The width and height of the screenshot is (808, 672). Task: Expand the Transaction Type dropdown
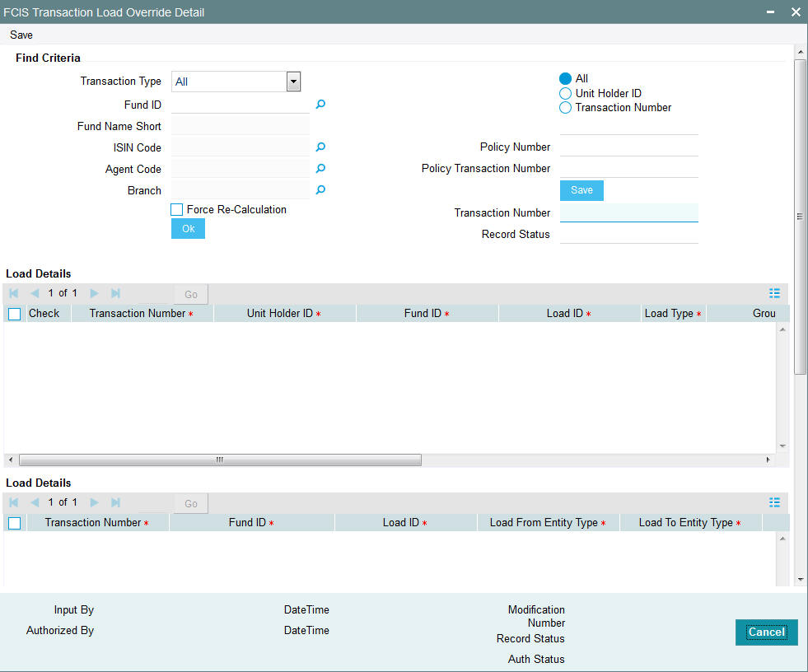click(x=294, y=82)
